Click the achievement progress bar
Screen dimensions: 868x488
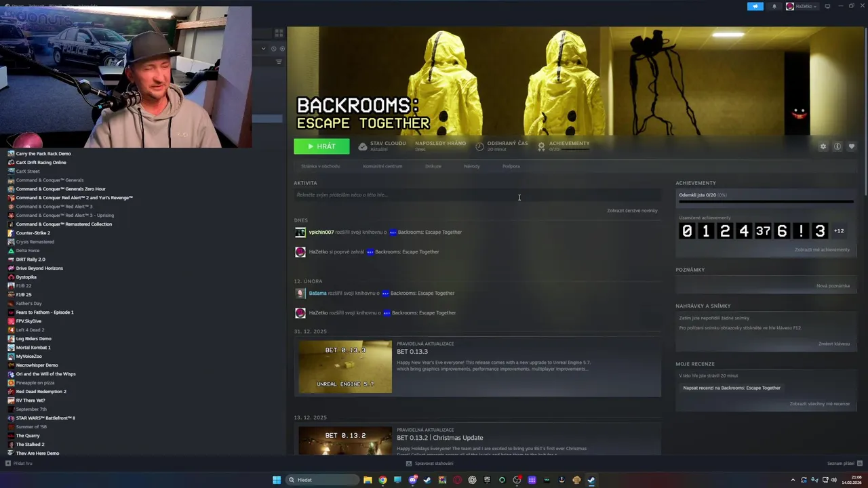(766, 201)
